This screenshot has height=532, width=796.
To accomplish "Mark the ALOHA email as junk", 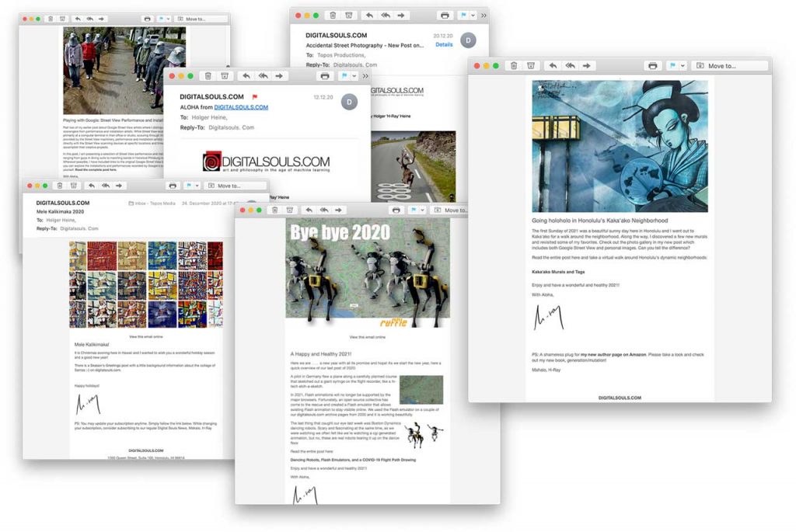I will 225,76.
